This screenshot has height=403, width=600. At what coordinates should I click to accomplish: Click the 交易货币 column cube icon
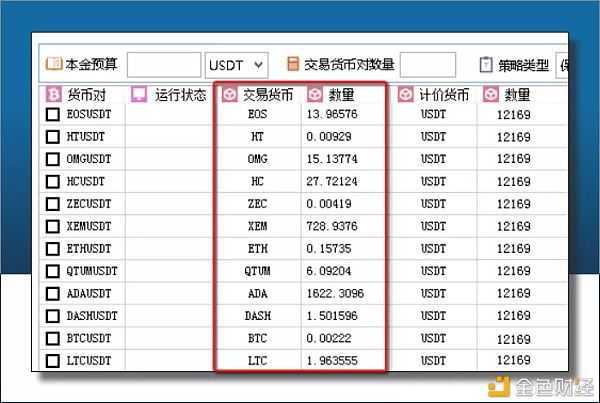[230, 94]
